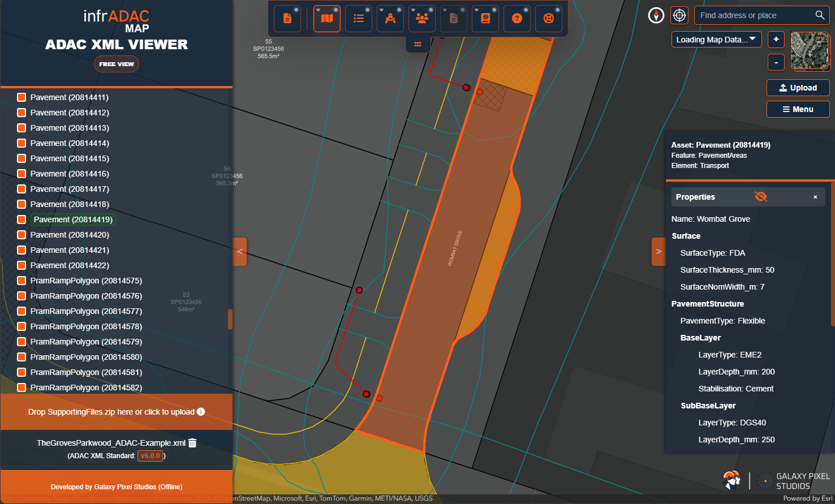Select PramRampPolygon (20814582) in list
Screen dimensions: 835x504
click(86, 387)
